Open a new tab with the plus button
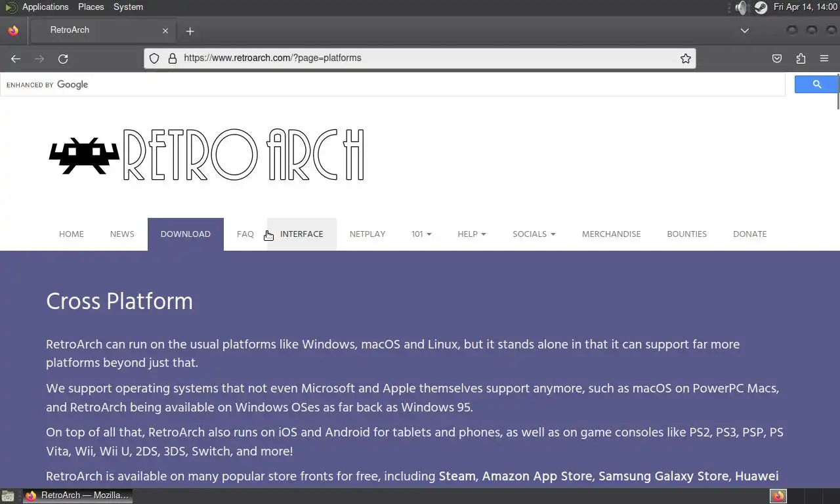The width and height of the screenshot is (840, 504). [x=190, y=31]
